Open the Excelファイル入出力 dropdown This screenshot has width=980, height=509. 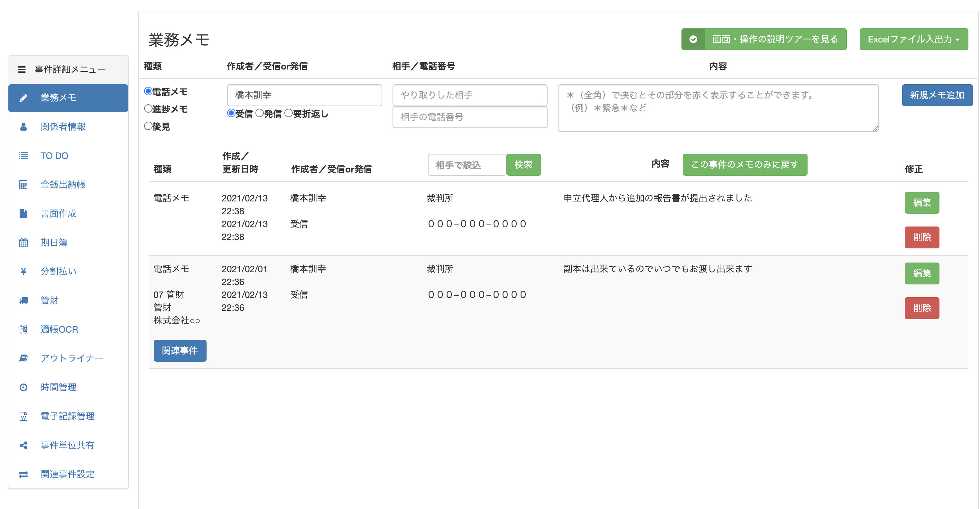pyautogui.click(x=913, y=39)
